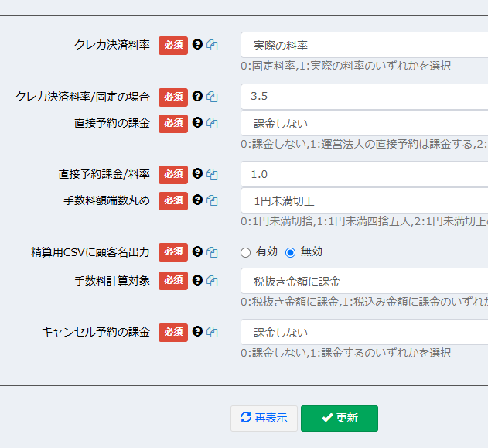Open help icon for クレカ決済料率/固定の場合

tap(197, 96)
